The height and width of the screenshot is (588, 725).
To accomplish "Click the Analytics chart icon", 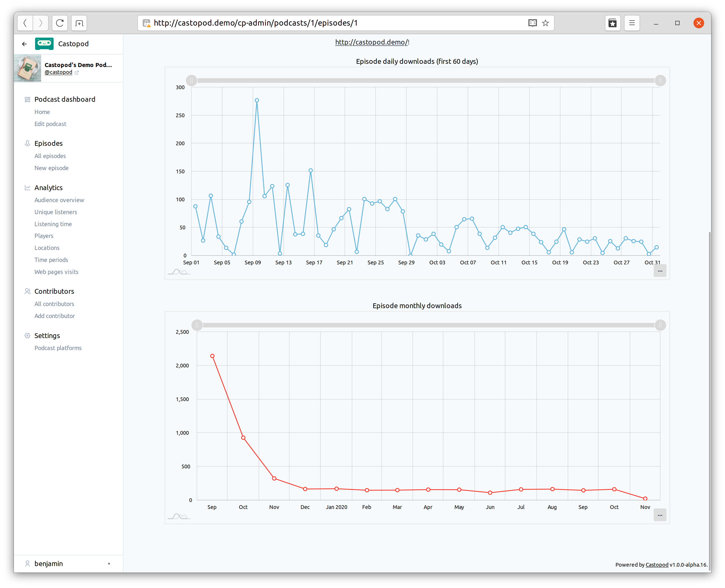I will (x=28, y=188).
